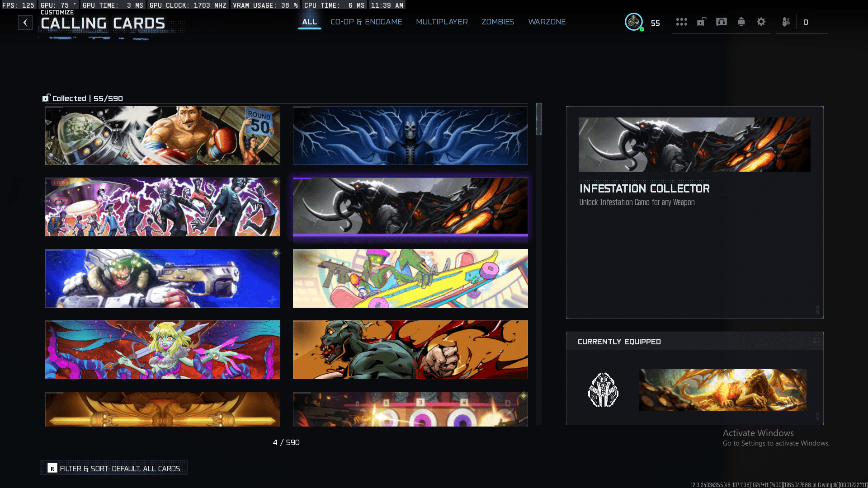The height and width of the screenshot is (488, 868).
Task: Open the player profile avatar
Action: (634, 22)
